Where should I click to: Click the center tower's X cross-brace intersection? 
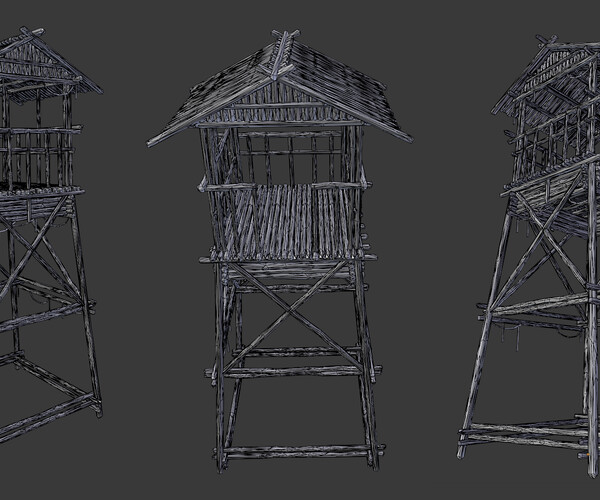point(290,313)
